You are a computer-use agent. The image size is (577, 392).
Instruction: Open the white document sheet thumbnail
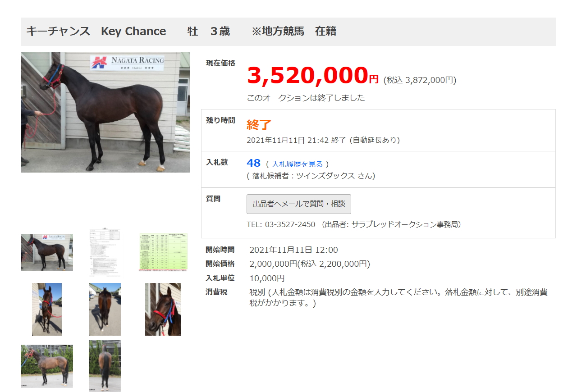[105, 252]
